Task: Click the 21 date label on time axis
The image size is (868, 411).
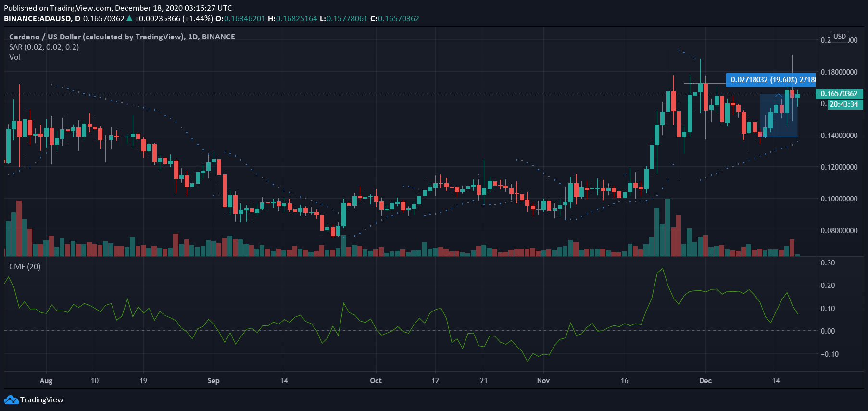Action: pyautogui.click(x=484, y=381)
